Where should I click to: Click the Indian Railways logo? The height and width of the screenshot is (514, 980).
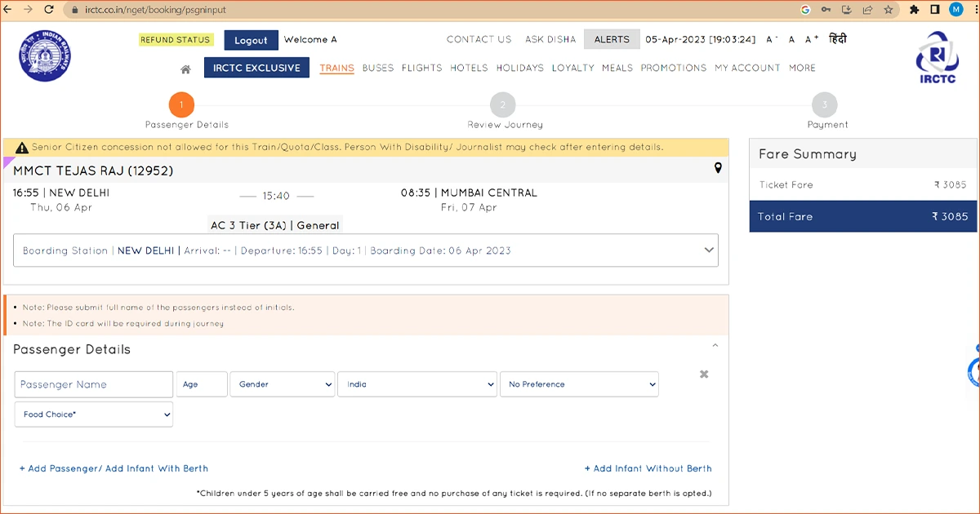point(45,55)
